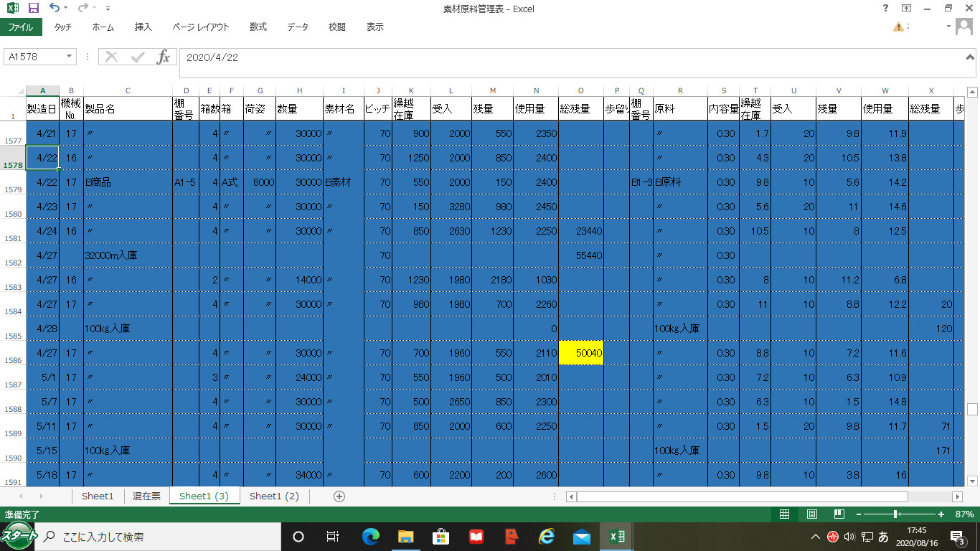Open the Name Box dropdown arrow
980x551 pixels.
click(70, 57)
